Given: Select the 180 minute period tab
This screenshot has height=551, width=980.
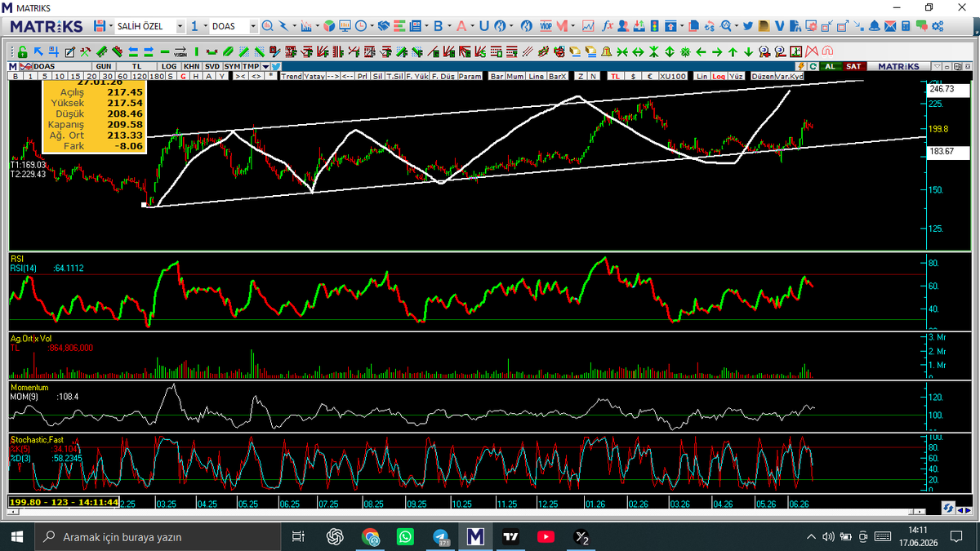Looking at the screenshot, I should click(x=157, y=76).
